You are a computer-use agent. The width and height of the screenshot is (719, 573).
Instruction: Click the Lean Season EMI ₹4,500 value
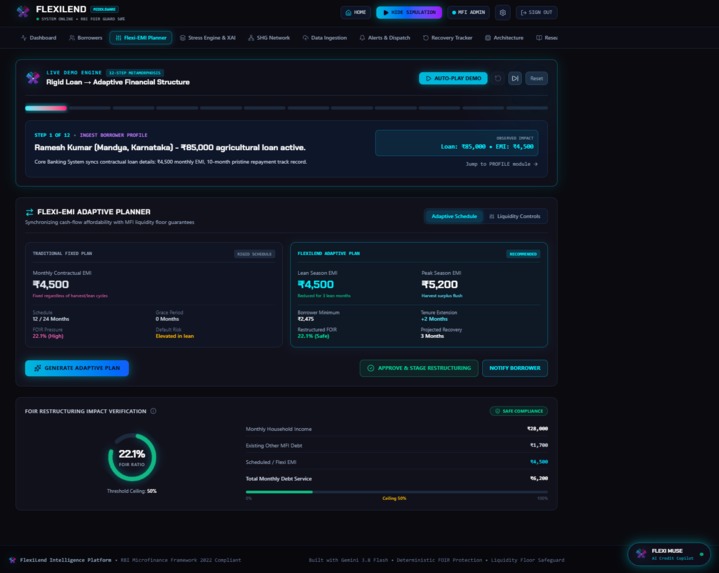[x=316, y=285]
